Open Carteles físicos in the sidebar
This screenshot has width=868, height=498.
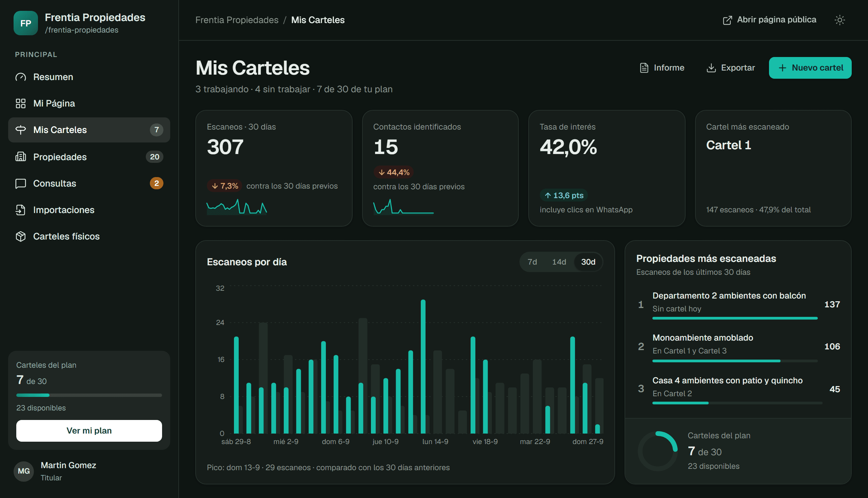[89, 236]
